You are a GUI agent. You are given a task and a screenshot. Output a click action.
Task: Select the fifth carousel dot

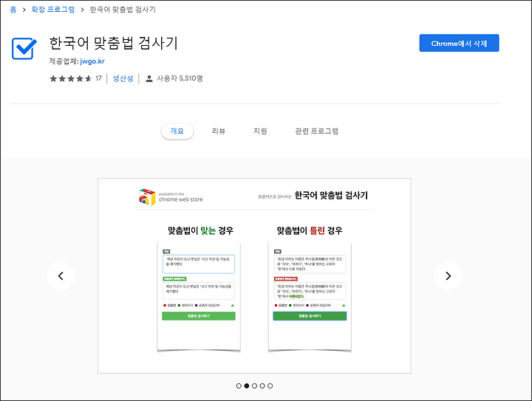(x=270, y=385)
